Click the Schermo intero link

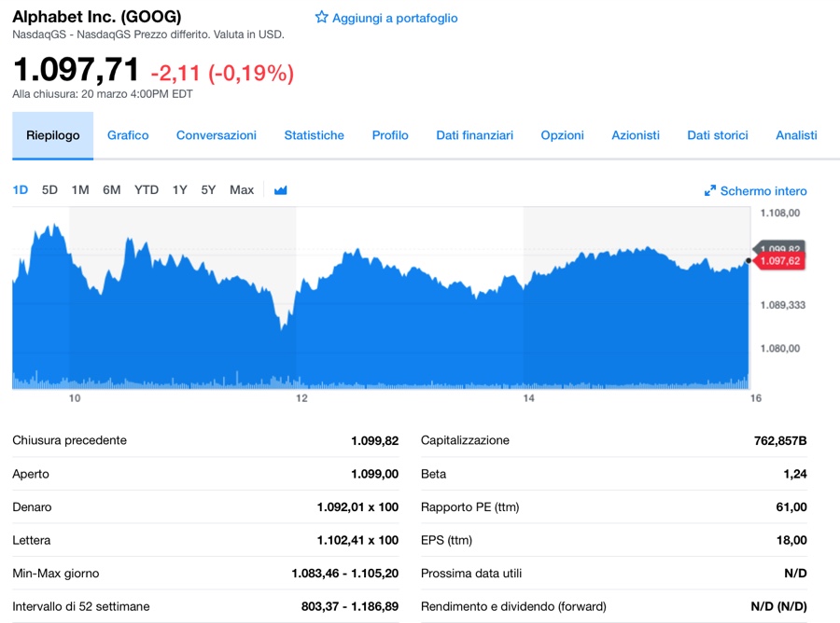coord(763,191)
